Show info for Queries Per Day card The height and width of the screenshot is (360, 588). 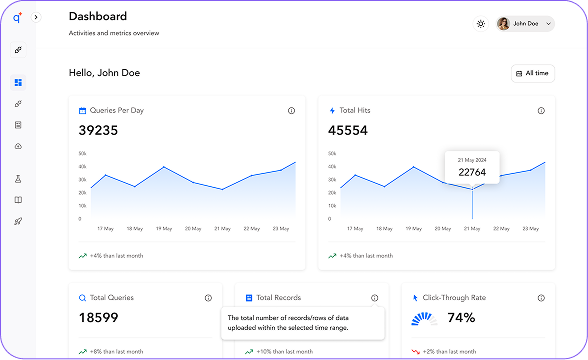tap(291, 111)
